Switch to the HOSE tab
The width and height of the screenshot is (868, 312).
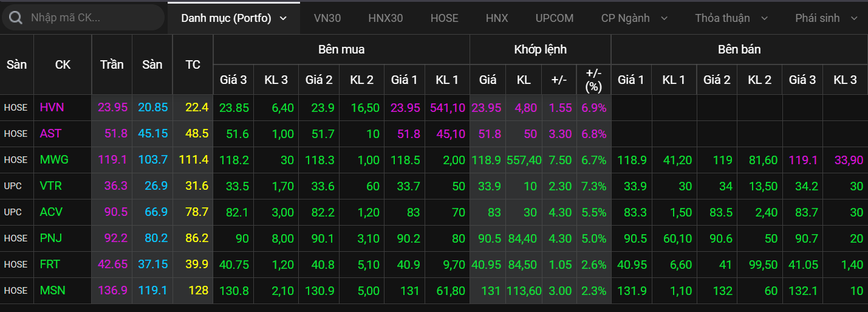[x=445, y=18]
